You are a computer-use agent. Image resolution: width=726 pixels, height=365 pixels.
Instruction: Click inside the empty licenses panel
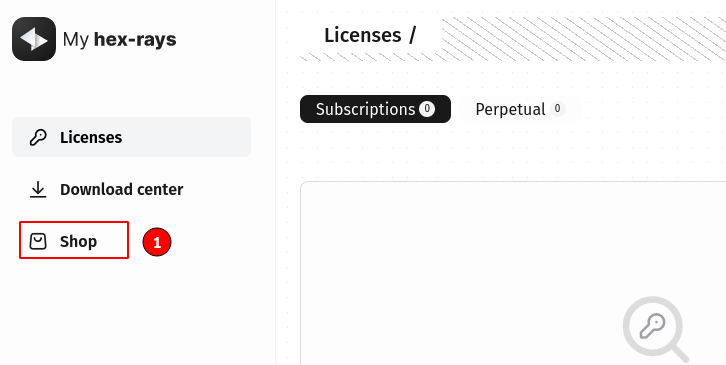coord(513,273)
